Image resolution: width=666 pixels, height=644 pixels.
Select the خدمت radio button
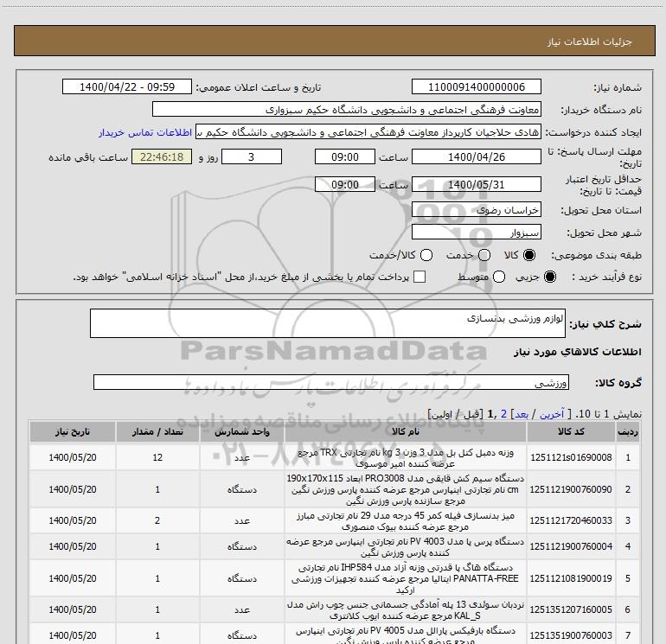point(484,255)
